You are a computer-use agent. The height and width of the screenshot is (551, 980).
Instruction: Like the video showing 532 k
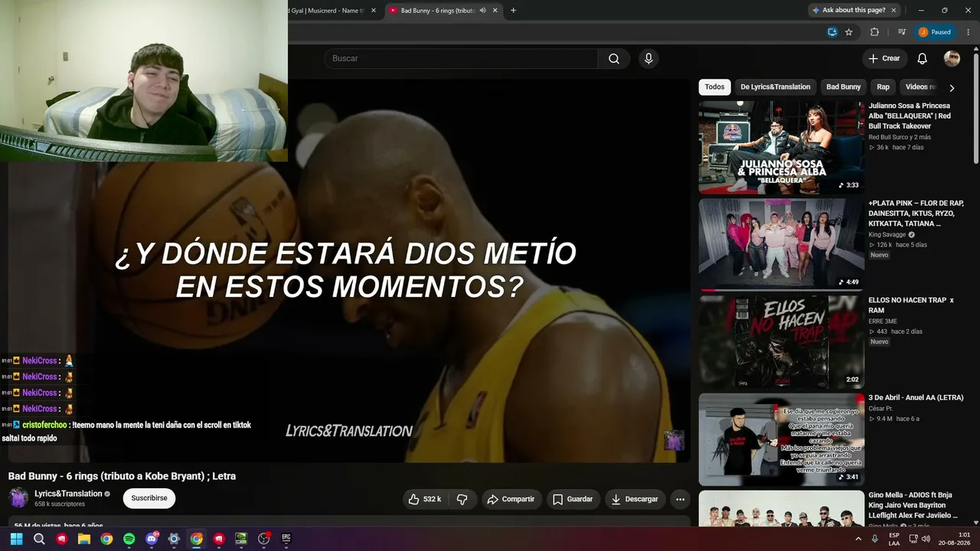(426, 499)
